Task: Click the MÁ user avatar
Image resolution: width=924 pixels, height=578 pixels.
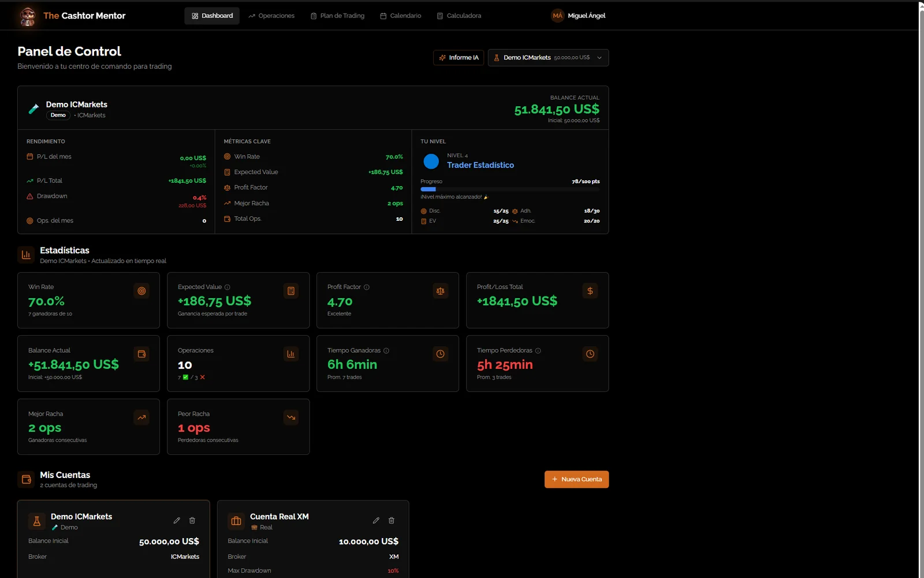Action: pyautogui.click(x=557, y=16)
